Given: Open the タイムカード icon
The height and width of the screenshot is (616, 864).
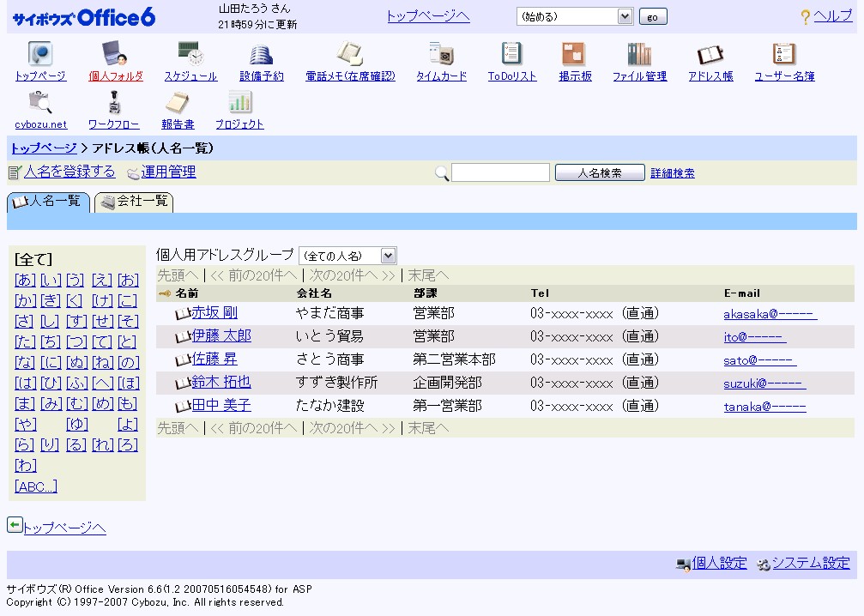Looking at the screenshot, I should coord(441,55).
